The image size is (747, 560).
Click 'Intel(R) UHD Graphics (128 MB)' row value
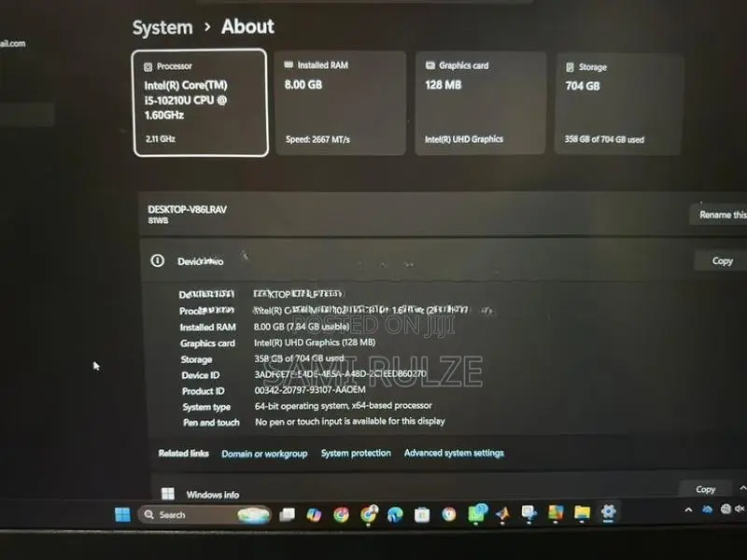click(x=315, y=343)
